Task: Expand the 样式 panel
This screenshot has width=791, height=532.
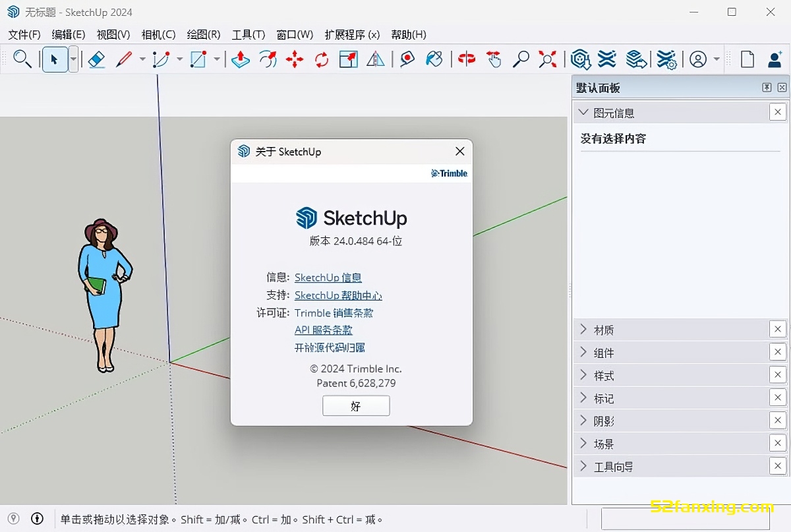Action: tap(583, 375)
